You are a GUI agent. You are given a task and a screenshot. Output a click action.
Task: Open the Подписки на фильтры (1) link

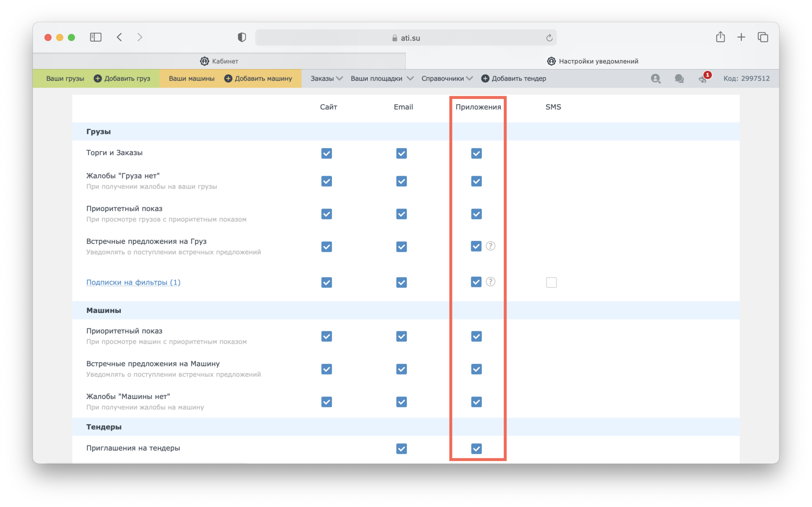click(x=133, y=282)
